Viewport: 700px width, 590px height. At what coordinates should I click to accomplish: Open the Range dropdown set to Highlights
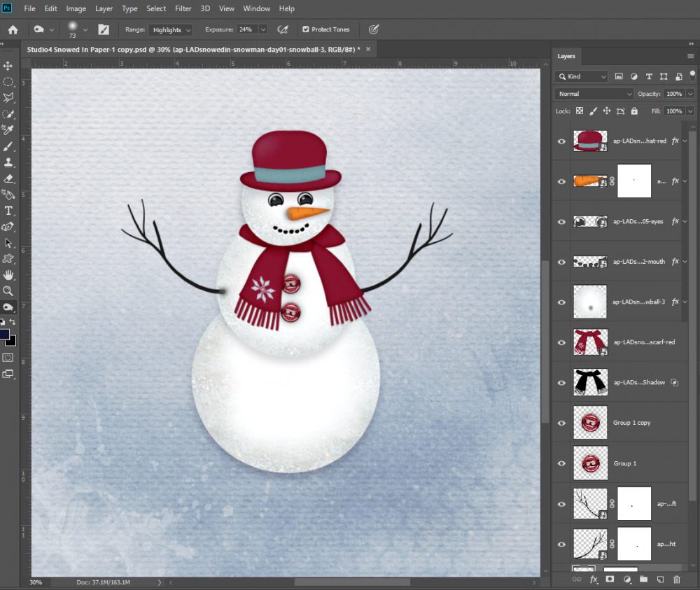point(170,30)
